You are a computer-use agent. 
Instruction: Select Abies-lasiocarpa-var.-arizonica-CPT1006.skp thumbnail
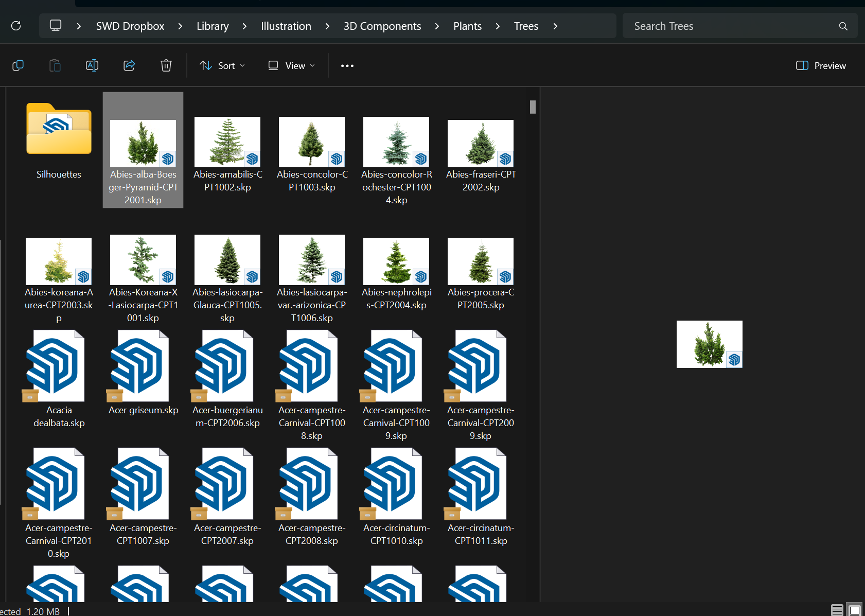[312, 259]
